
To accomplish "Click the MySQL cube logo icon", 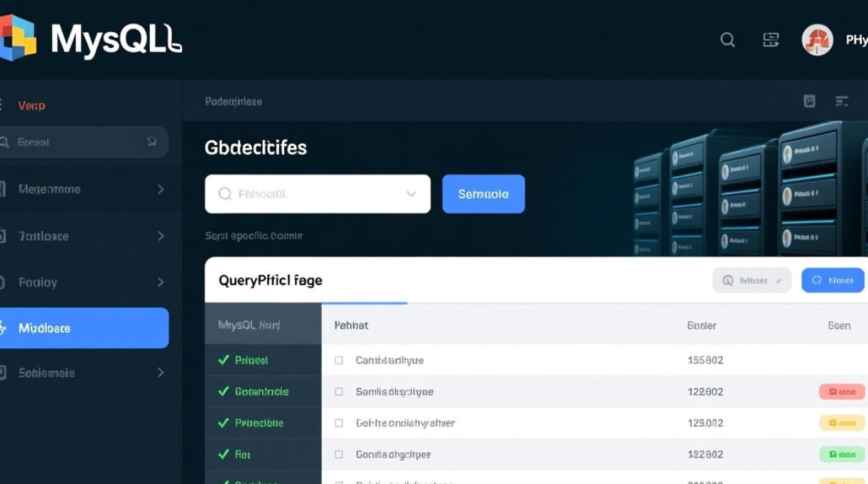I will [x=17, y=37].
